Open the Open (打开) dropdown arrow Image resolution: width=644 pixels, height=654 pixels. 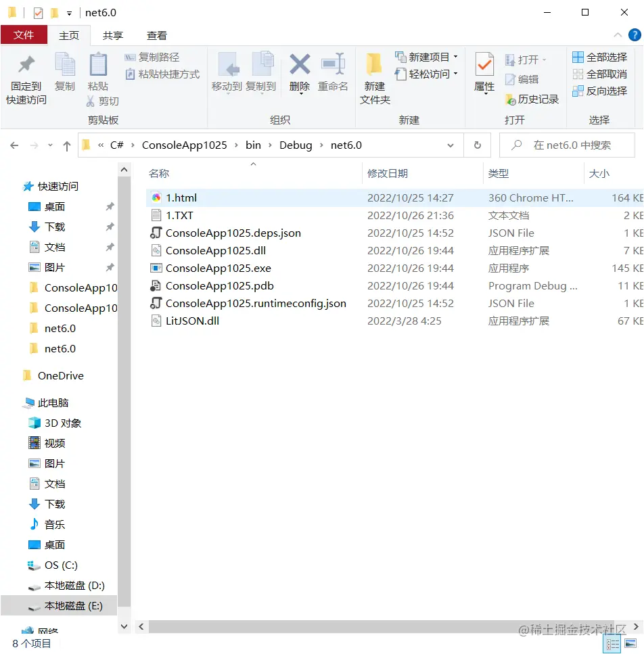pos(545,60)
